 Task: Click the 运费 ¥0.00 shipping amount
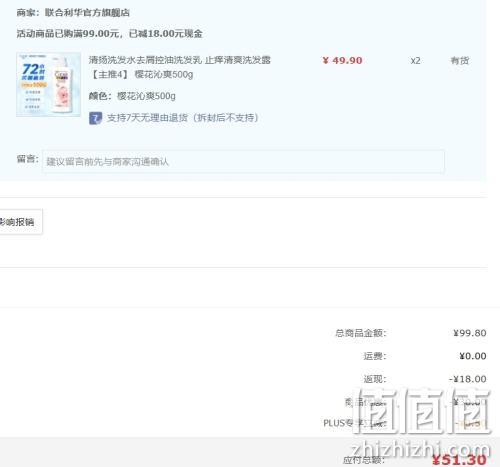tap(473, 356)
